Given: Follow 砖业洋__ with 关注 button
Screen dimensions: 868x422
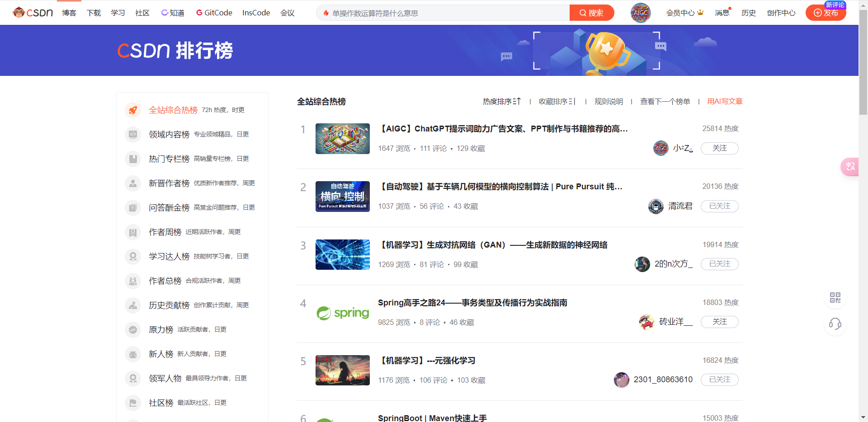Looking at the screenshot, I should pos(720,322).
